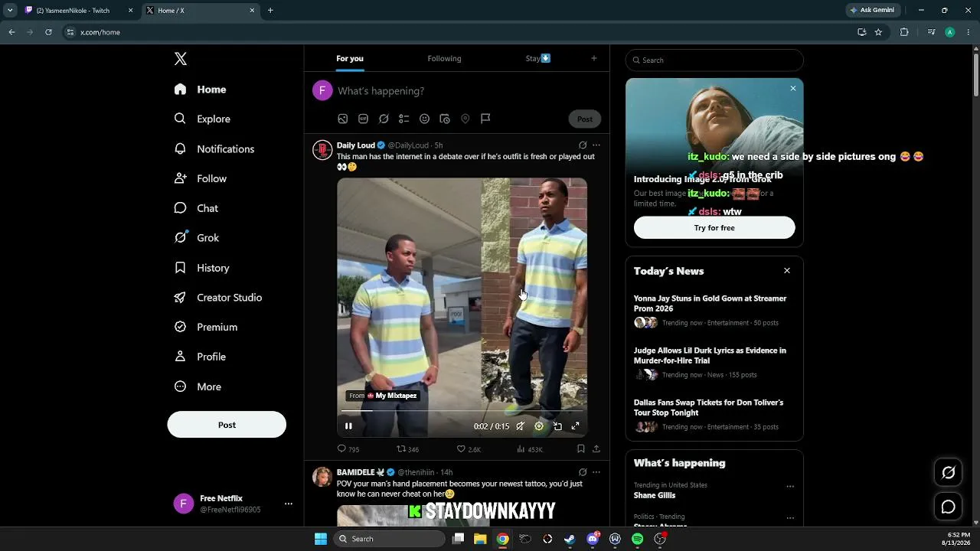This screenshot has width=980, height=551.
Task: Open Steam from the taskbar
Action: click(x=570, y=539)
